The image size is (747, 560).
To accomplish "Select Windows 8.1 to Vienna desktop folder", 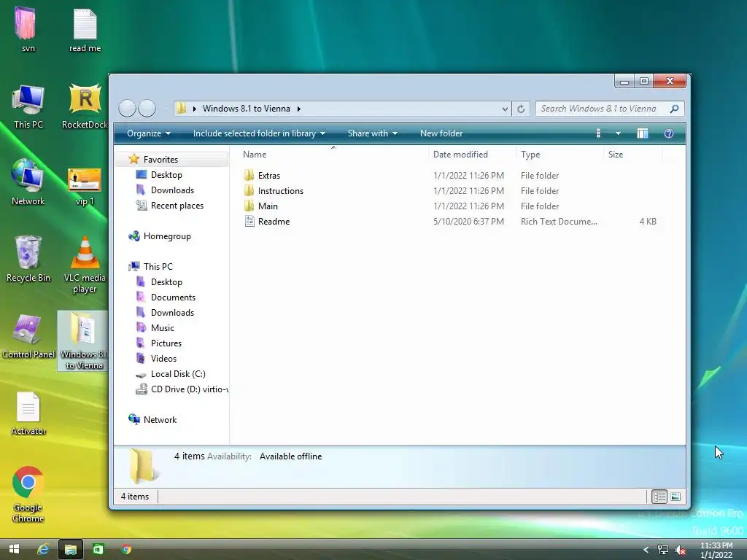I will point(83,340).
